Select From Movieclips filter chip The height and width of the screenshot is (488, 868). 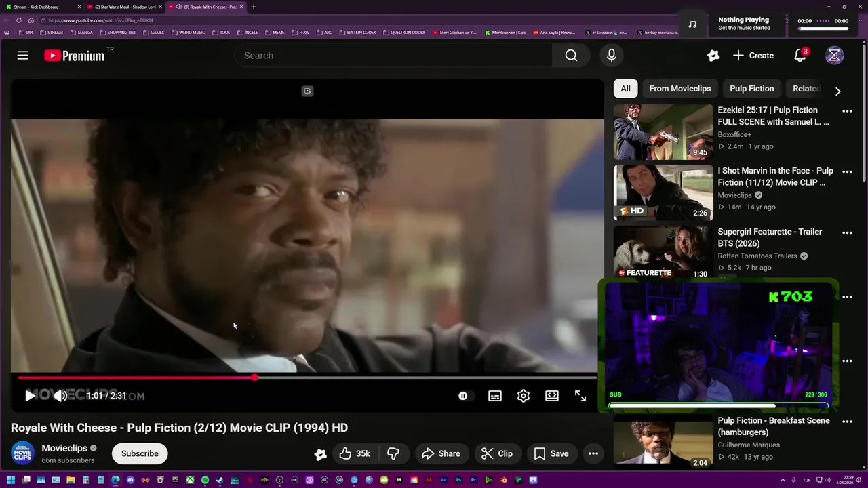click(x=680, y=89)
